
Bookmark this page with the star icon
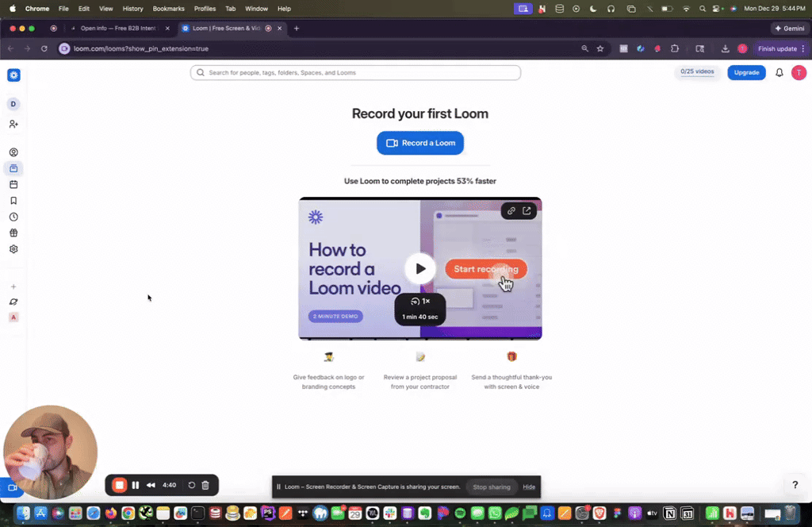point(600,48)
